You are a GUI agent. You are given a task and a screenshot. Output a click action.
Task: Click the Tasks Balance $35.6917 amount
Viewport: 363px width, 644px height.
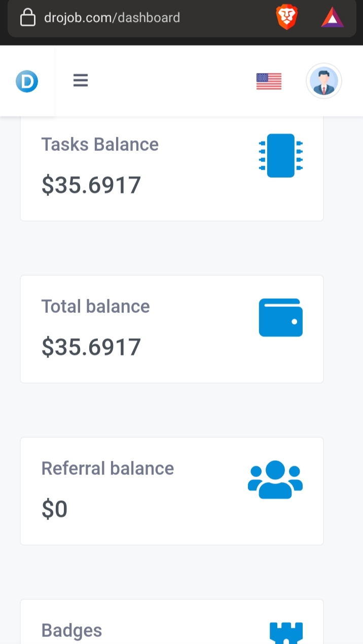point(91,185)
